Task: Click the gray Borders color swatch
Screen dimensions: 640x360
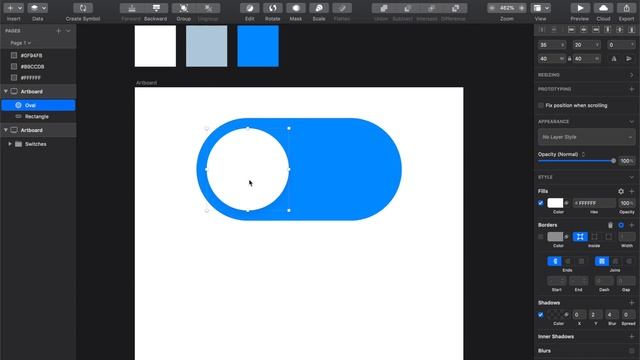Action: click(x=555, y=237)
